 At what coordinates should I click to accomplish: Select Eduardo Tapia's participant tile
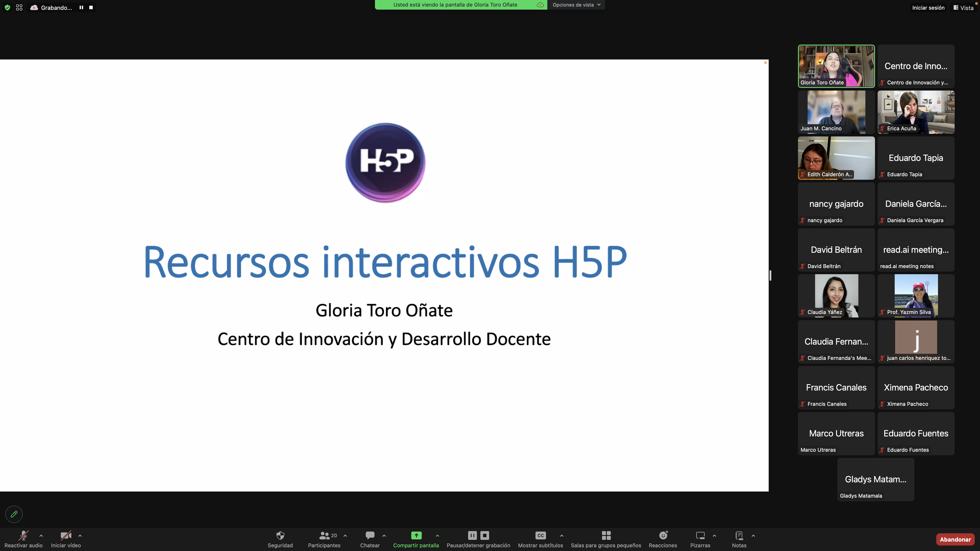coord(916,158)
